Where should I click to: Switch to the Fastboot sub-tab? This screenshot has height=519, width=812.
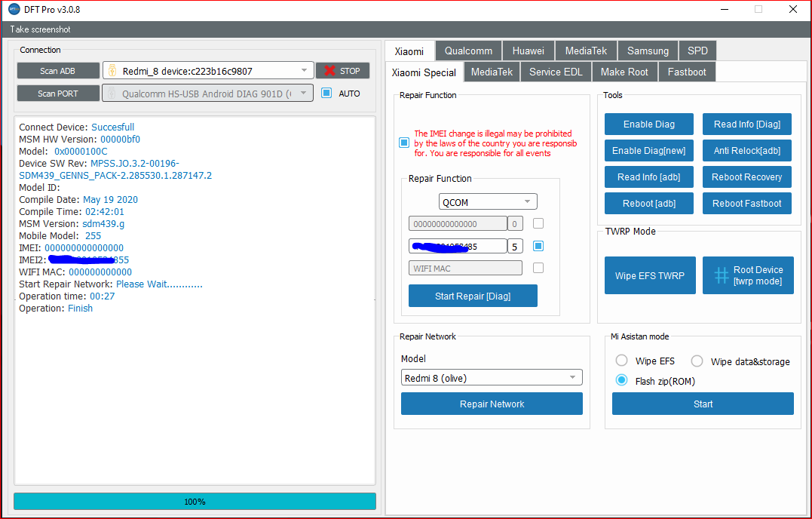[x=687, y=72]
